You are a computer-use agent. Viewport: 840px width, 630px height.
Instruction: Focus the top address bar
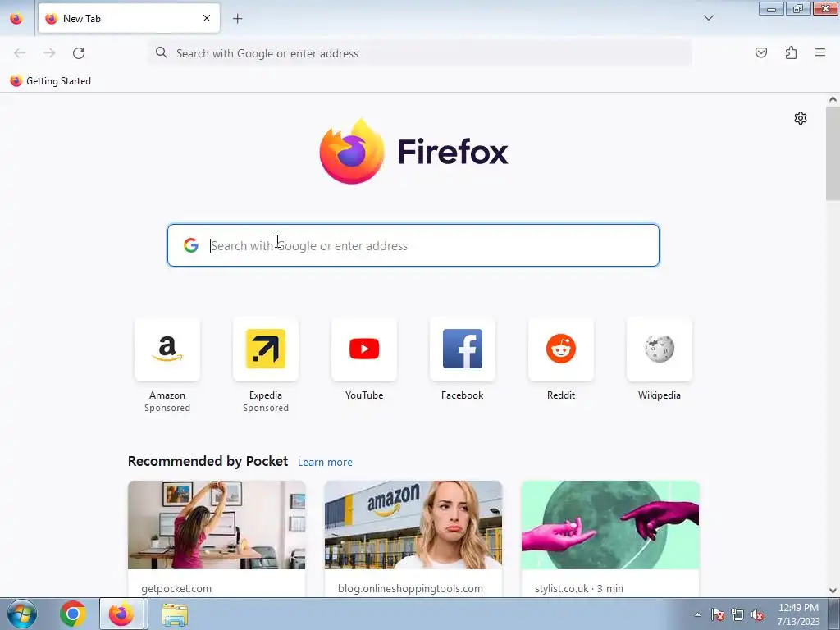tap(420, 53)
